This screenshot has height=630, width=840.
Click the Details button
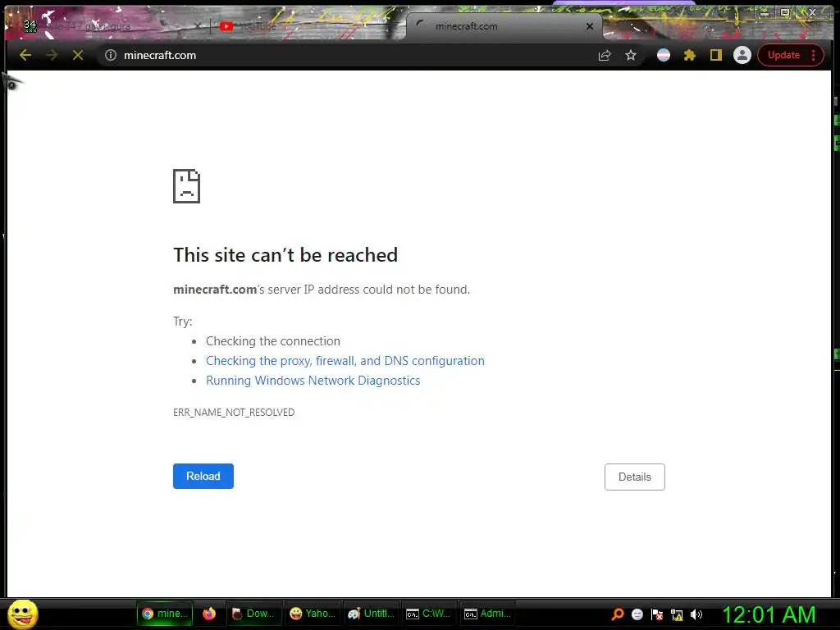coord(634,477)
